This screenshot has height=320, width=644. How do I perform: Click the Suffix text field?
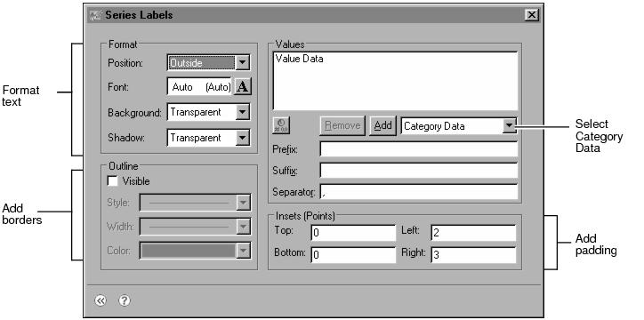[419, 171]
